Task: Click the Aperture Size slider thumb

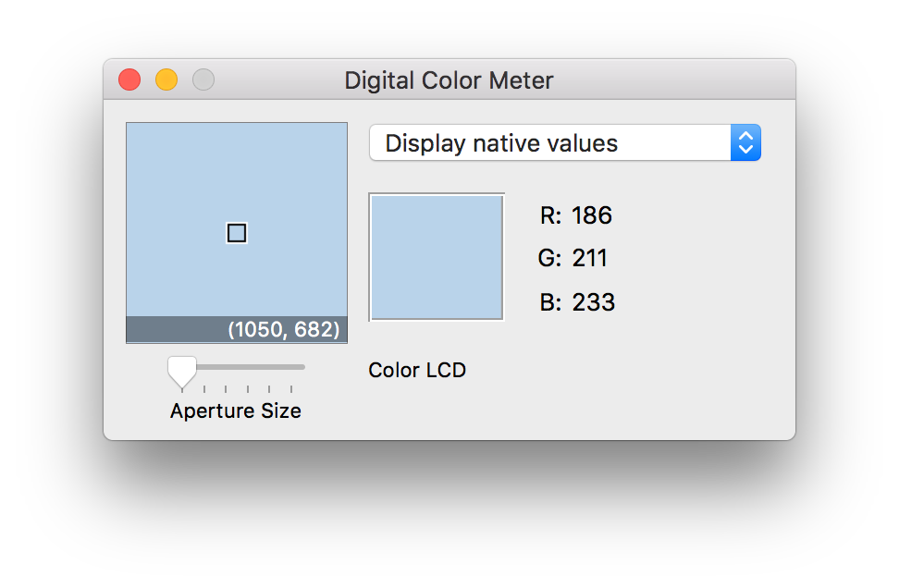Action: 182,373
